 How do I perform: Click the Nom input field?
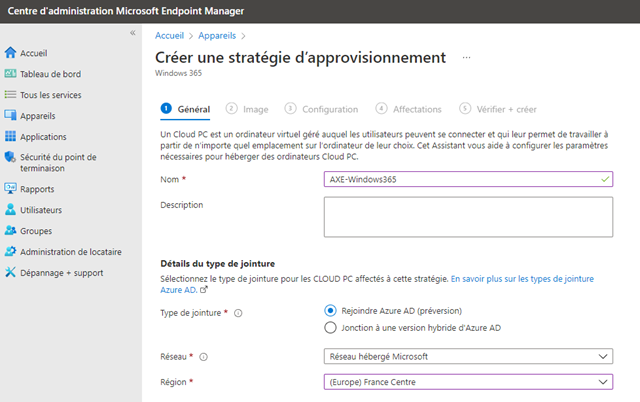468,179
